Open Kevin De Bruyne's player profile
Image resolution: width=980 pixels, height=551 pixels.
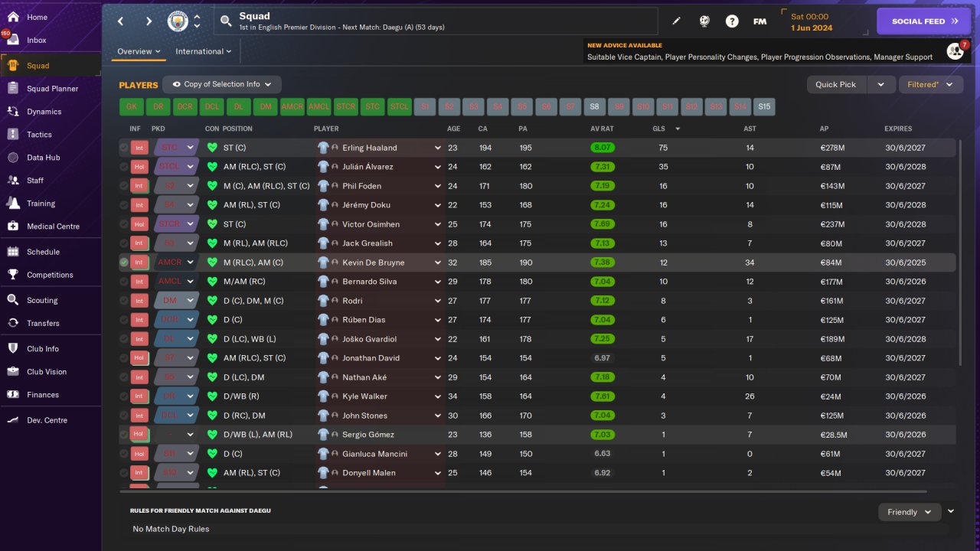(374, 262)
